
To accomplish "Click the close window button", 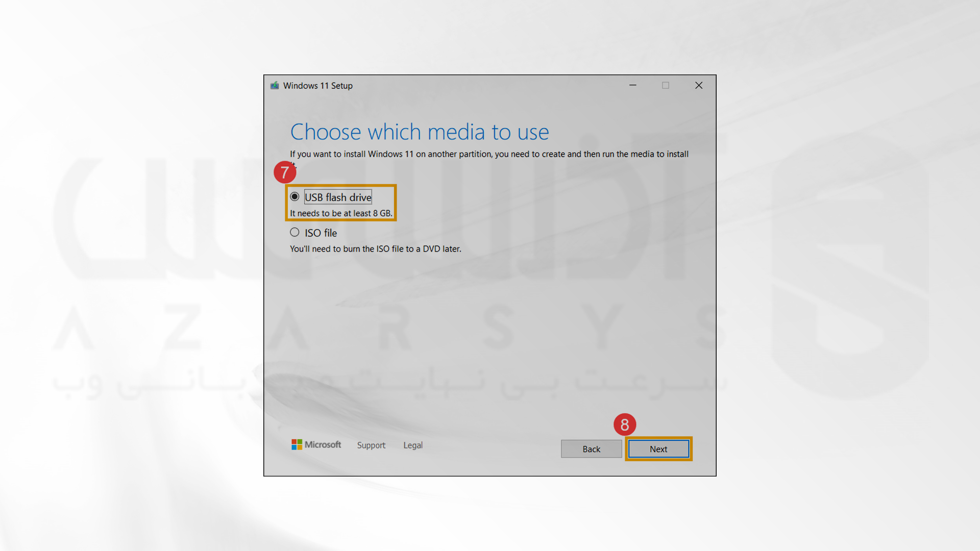I will coord(699,85).
